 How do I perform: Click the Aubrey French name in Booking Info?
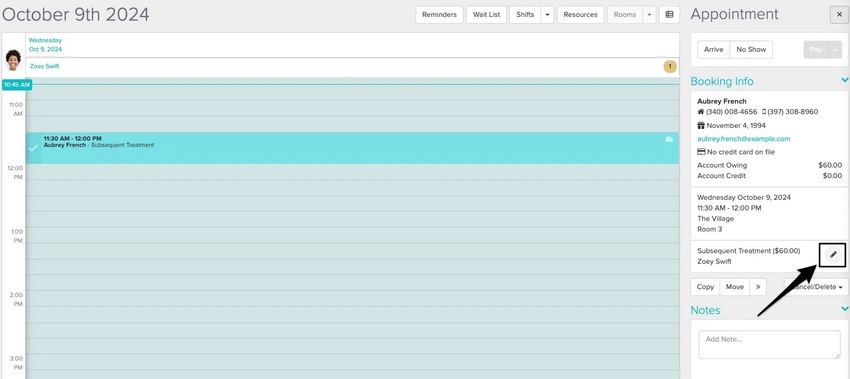(722, 101)
